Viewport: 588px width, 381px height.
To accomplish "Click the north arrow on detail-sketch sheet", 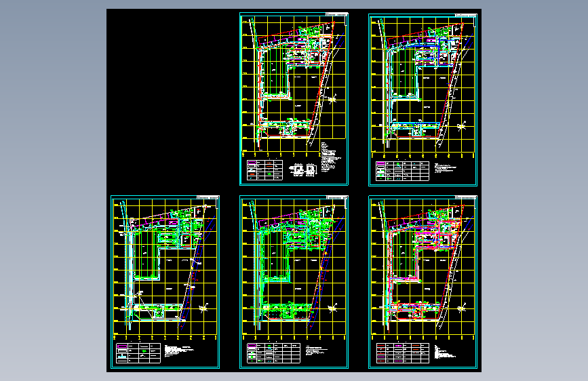I will tap(332, 99).
